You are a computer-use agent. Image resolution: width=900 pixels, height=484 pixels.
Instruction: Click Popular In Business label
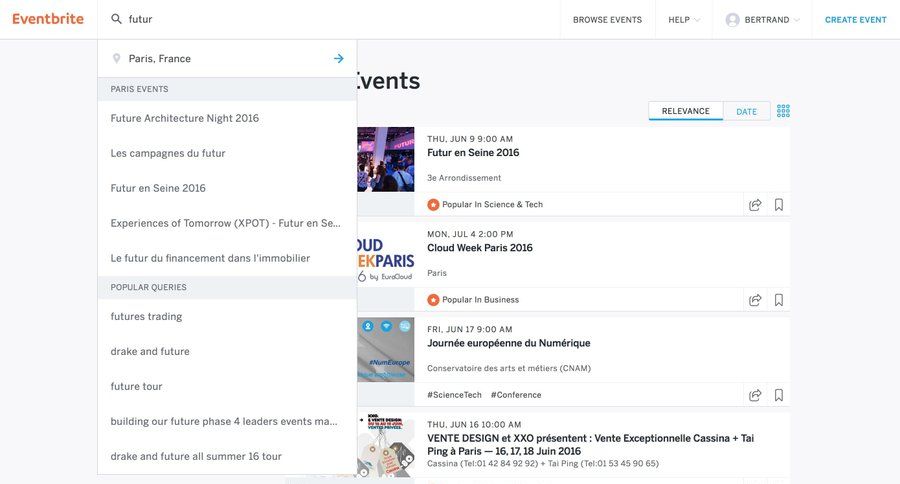tap(480, 300)
